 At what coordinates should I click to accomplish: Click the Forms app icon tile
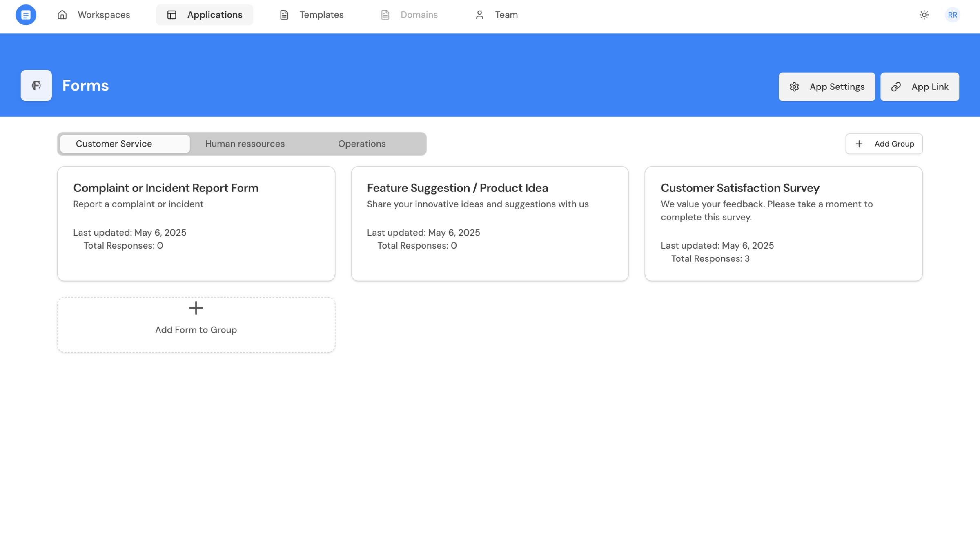[36, 85]
